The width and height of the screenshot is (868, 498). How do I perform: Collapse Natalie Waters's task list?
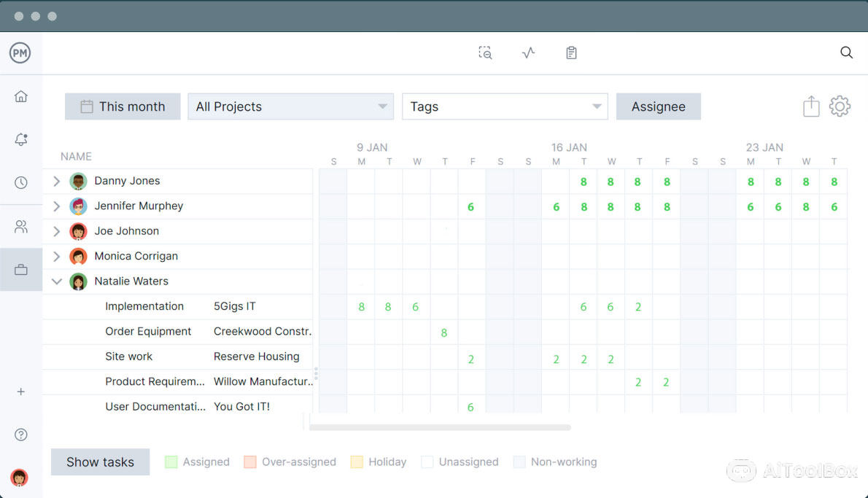point(57,281)
